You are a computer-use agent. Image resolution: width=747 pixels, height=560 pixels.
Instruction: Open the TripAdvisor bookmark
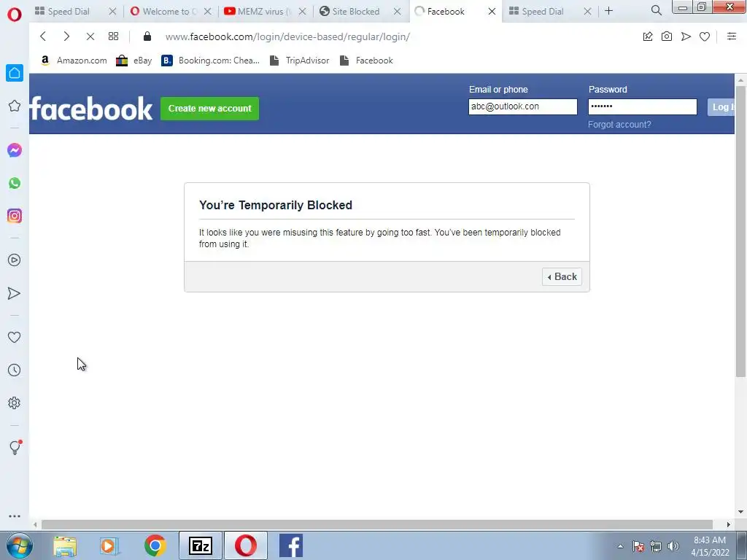click(x=299, y=61)
